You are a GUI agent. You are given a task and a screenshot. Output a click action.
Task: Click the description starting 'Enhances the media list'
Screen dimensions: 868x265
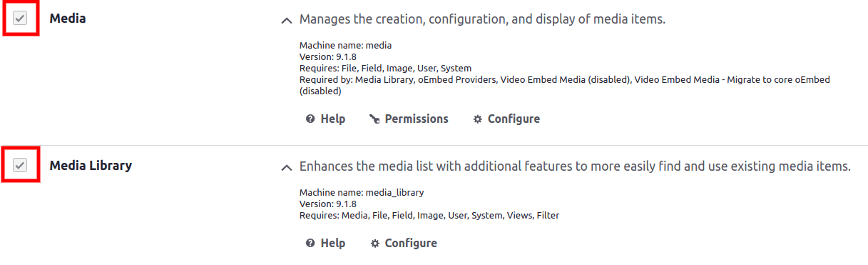tap(575, 166)
